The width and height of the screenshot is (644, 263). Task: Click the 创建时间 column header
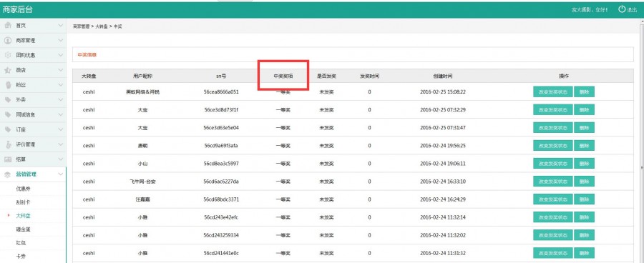(443, 76)
